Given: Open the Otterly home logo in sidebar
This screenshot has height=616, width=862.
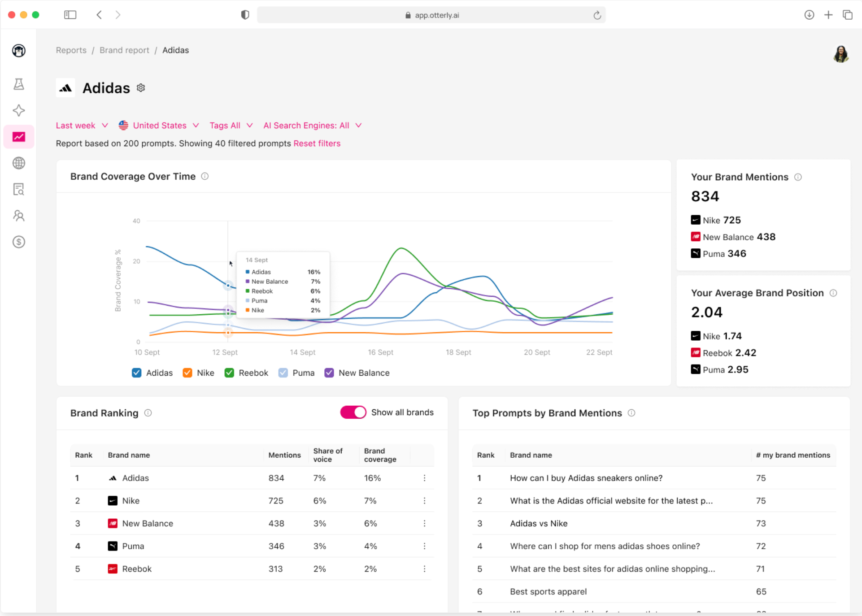Looking at the screenshot, I should point(18,51).
